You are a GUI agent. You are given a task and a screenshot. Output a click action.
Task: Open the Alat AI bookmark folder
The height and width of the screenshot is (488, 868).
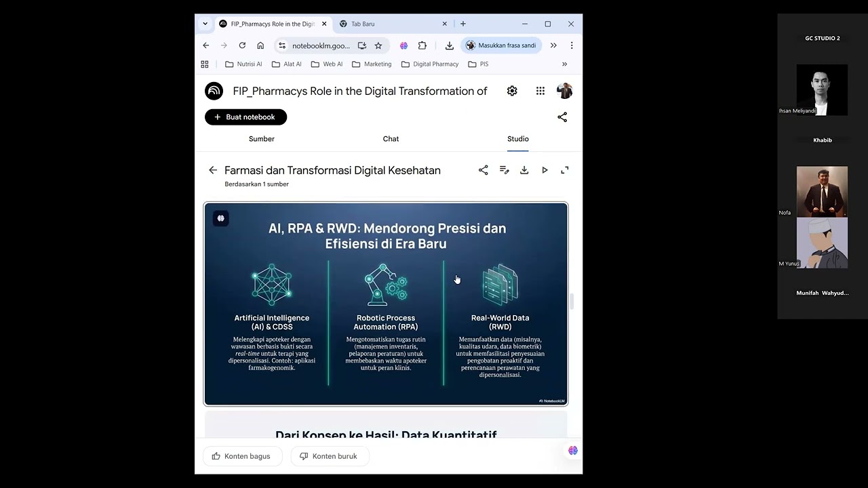point(286,64)
